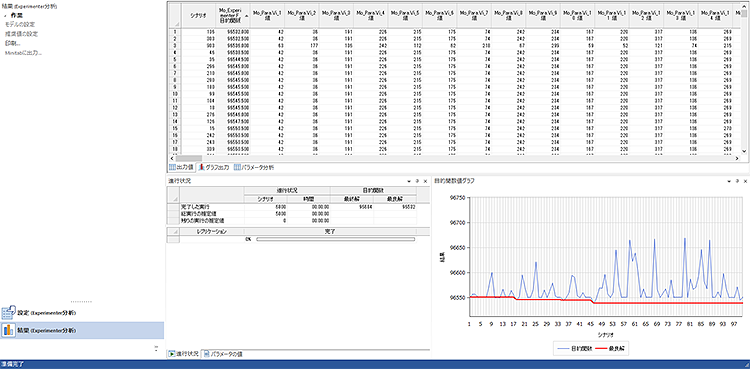Select row header 10 in the results table
Screen dimensions: 750x369
[175, 94]
